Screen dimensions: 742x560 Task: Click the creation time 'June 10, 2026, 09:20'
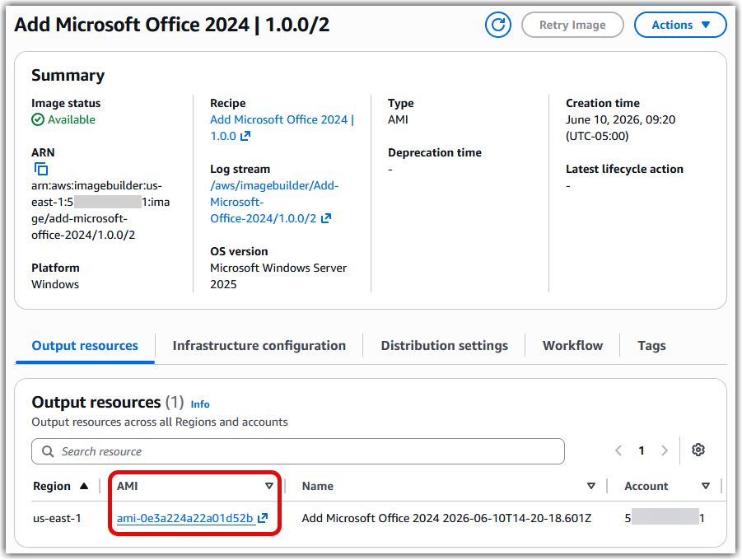click(x=620, y=119)
